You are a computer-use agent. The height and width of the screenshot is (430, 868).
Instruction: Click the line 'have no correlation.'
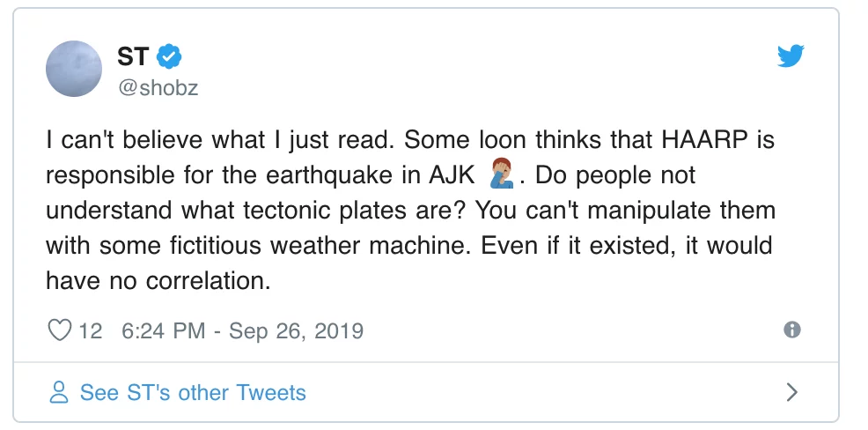[158, 281]
